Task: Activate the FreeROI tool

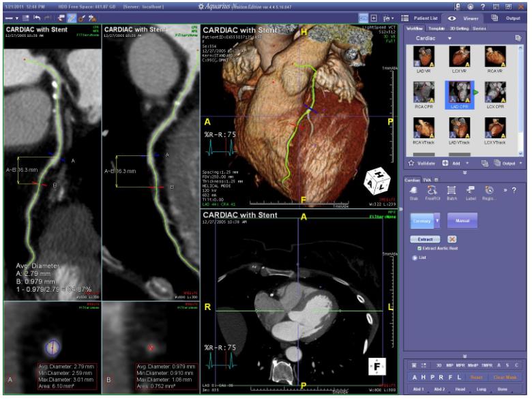Action: 432,192
